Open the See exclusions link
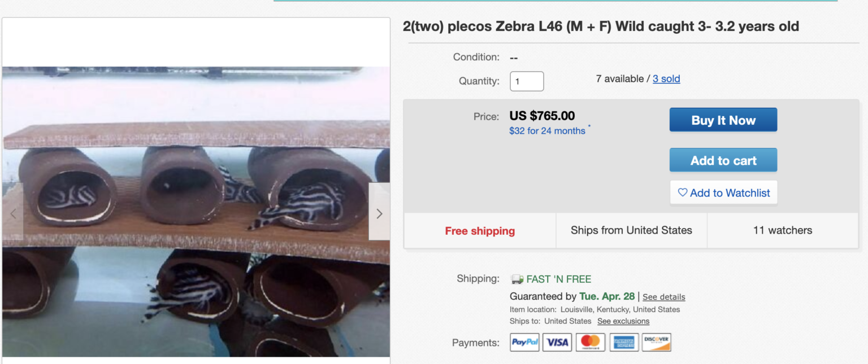The height and width of the screenshot is (364, 868). click(623, 321)
